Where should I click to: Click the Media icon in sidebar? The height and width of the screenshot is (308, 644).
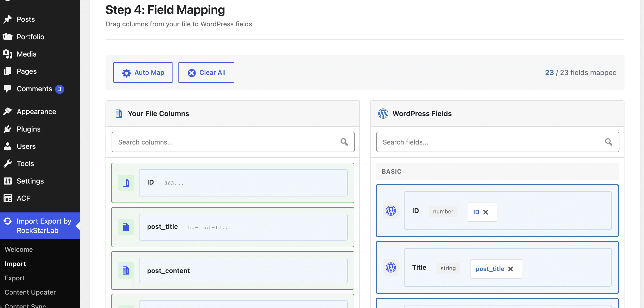tap(8, 54)
